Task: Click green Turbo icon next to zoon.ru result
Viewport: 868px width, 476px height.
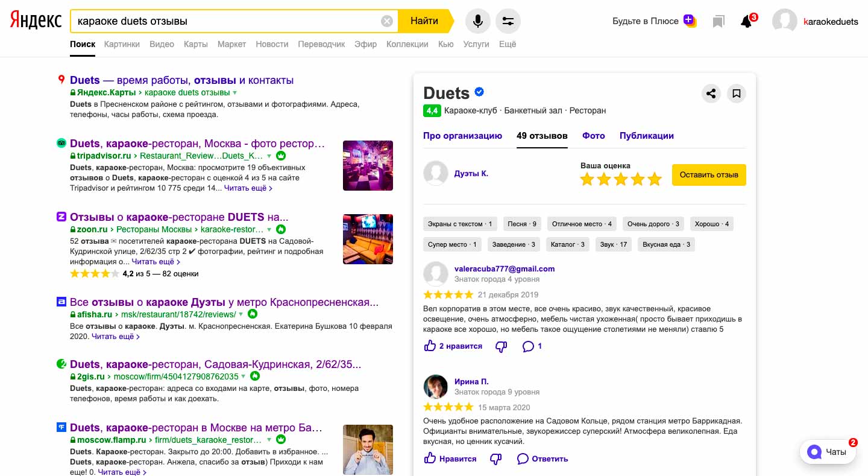Action: tap(281, 229)
